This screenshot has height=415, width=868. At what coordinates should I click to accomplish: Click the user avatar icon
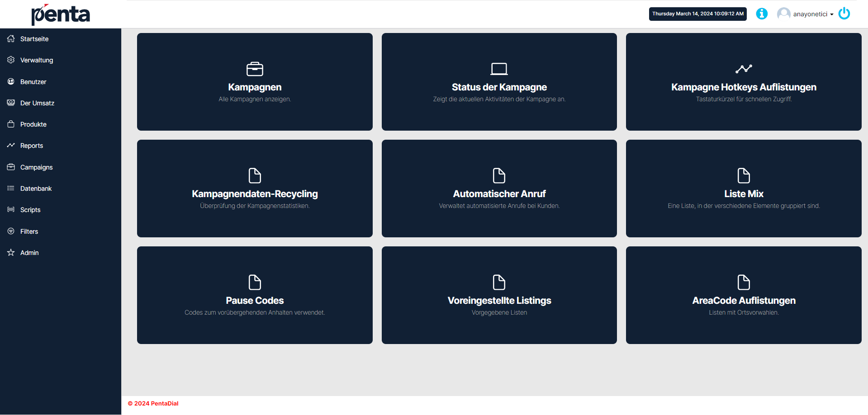783,14
